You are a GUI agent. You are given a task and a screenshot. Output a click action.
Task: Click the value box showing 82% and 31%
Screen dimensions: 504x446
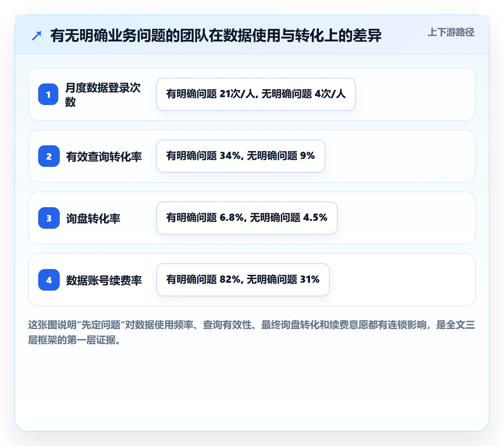[243, 280]
